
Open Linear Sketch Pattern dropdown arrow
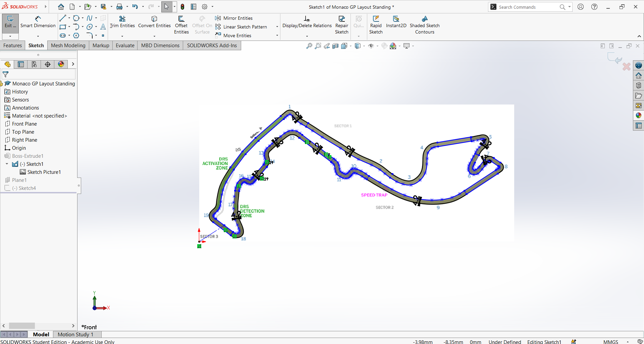277,27
